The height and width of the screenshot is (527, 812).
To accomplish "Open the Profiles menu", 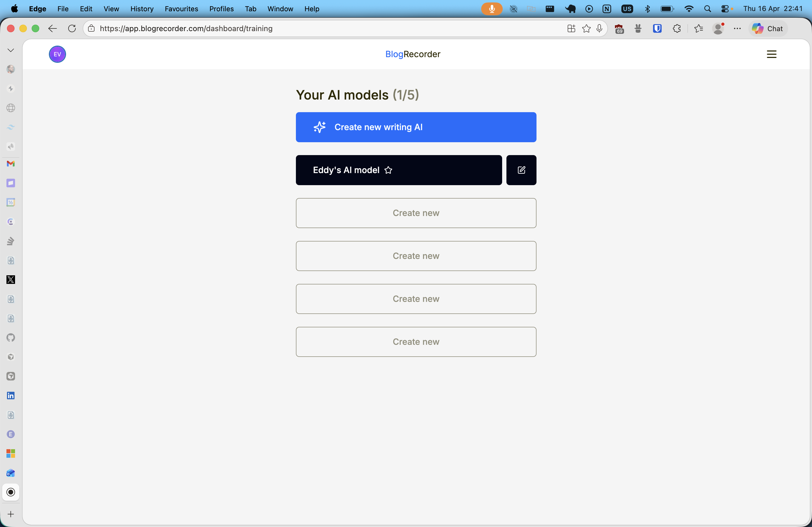I will (221, 9).
